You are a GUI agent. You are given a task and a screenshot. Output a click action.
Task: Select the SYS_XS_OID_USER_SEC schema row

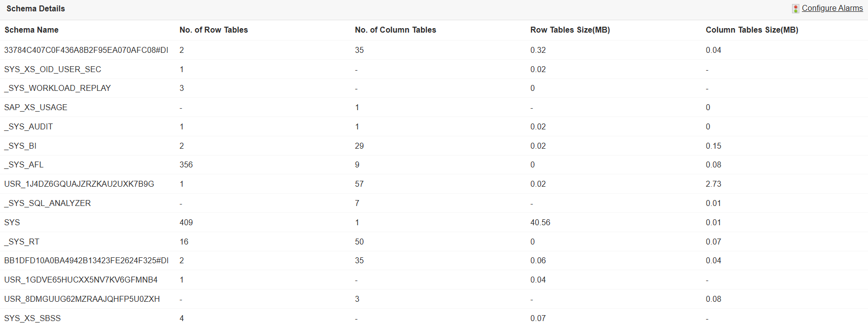[x=53, y=69]
